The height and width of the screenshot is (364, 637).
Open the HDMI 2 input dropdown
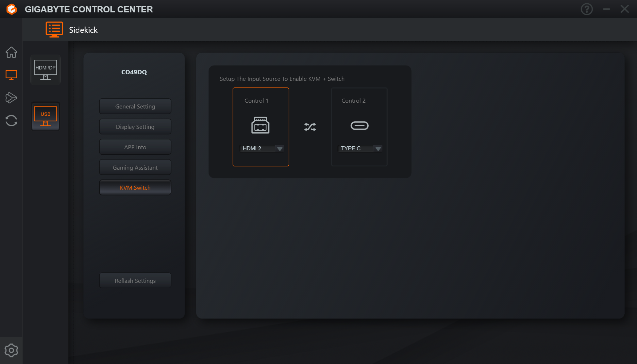(x=262, y=149)
